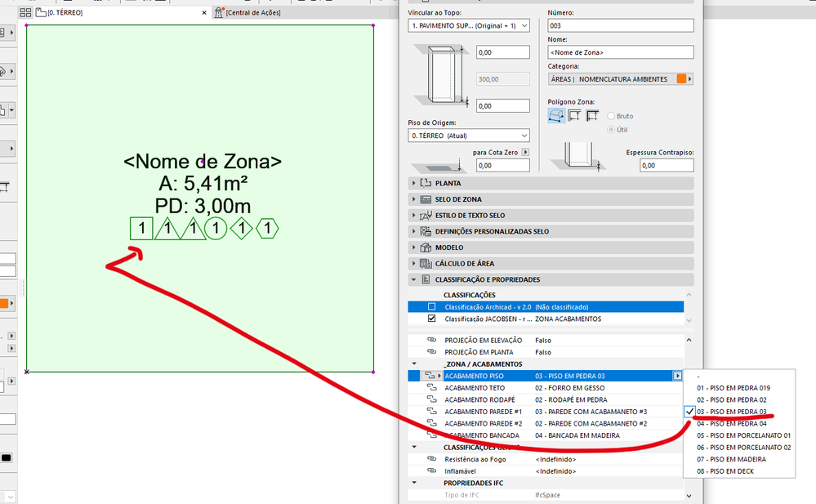Open the Categoria ÁREAS selector arrow
The image size is (816, 504).
[690, 79]
